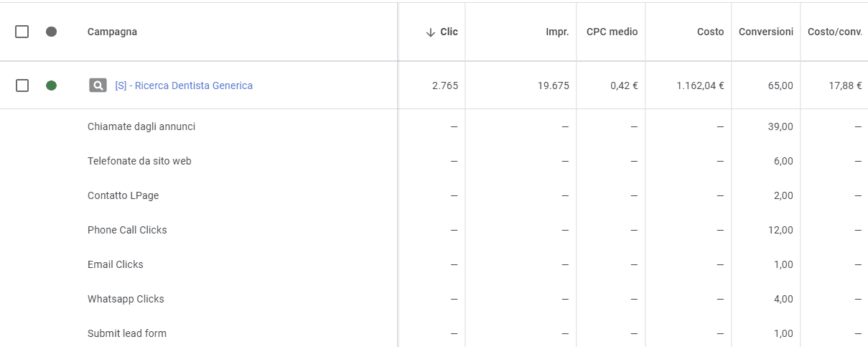Image resolution: width=868 pixels, height=347 pixels.
Task: Click the 1.162,04 € cost cell
Action: click(x=699, y=85)
